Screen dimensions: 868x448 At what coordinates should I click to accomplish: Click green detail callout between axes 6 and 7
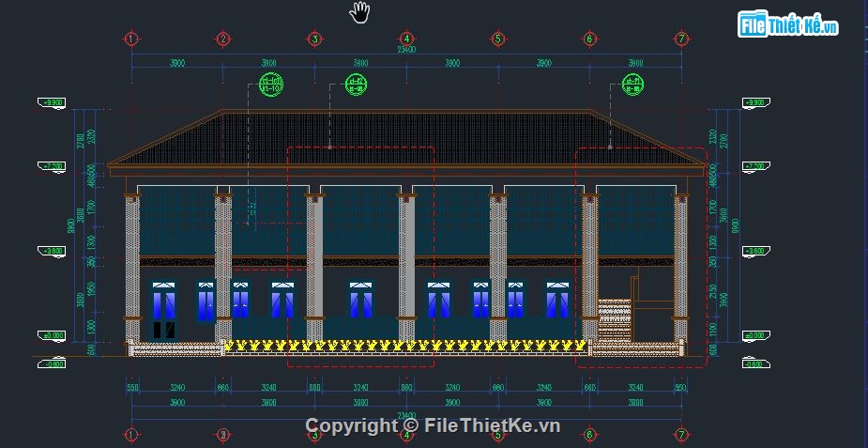click(632, 85)
